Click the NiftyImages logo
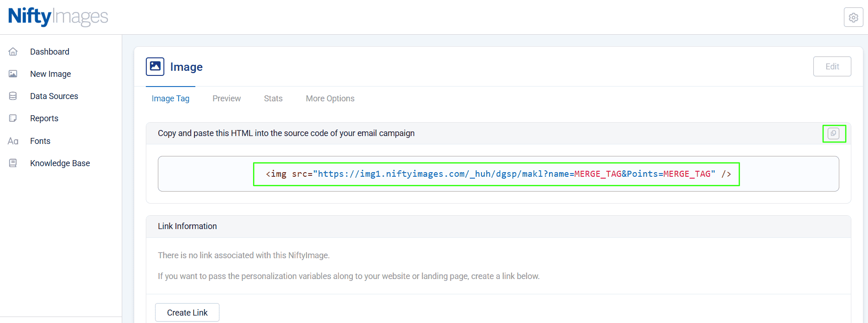 tap(58, 17)
